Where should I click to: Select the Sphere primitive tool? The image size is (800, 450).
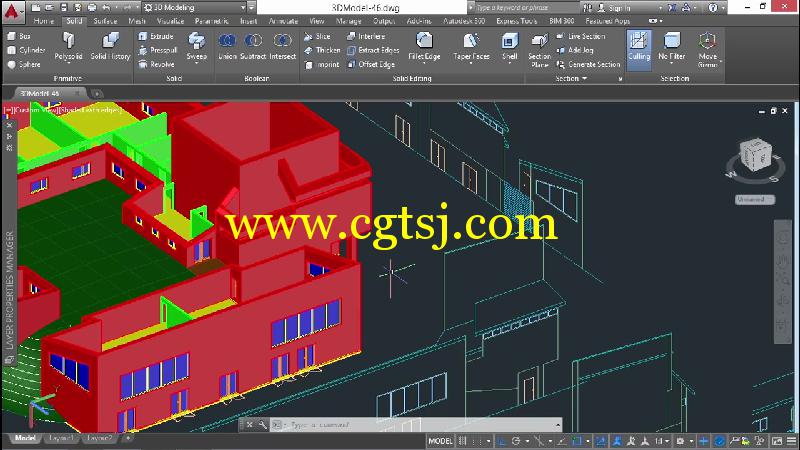[x=24, y=64]
